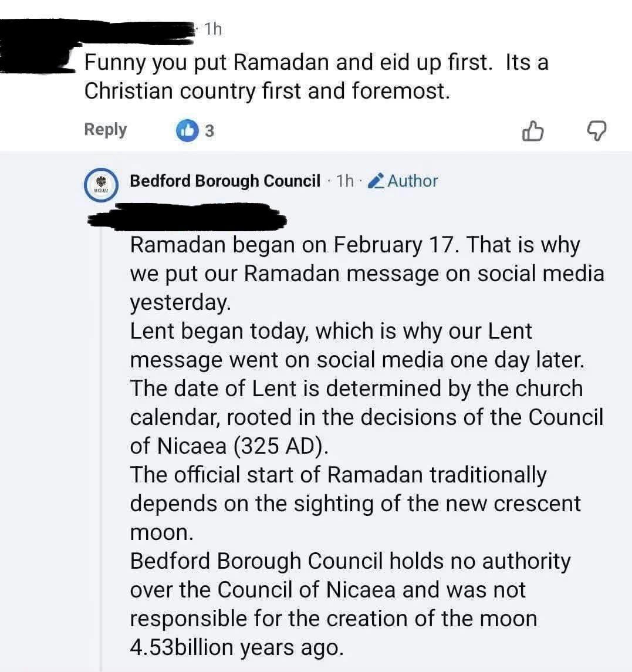Open the council reply's 1h timestamp
This screenshot has width=632, height=672.
pos(345,181)
